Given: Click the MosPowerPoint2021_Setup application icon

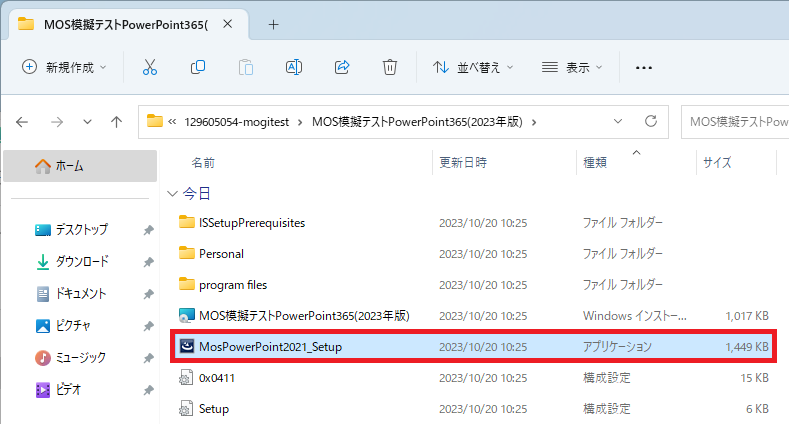Looking at the screenshot, I should coord(187,346).
